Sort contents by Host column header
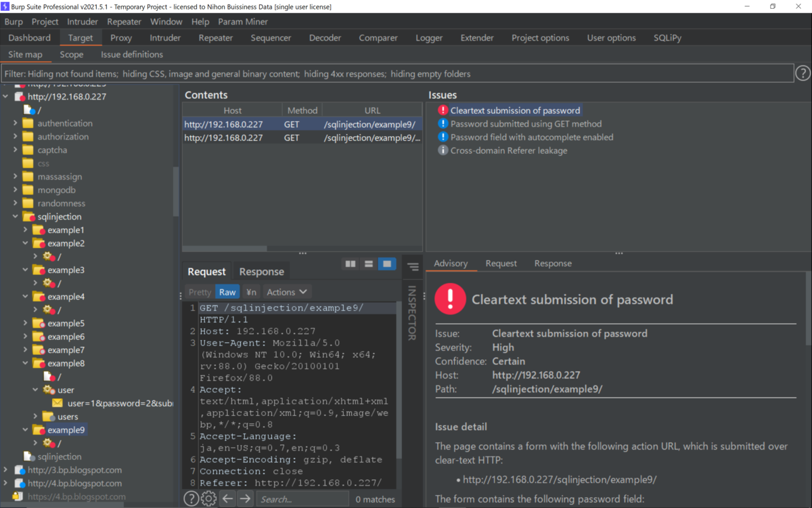The image size is (812, 508). [x=232, y=110]
